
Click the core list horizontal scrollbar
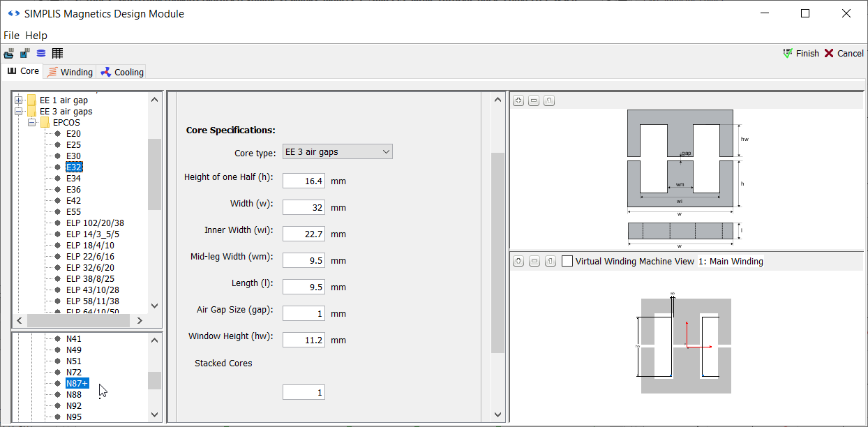click(x=78, y=320)
